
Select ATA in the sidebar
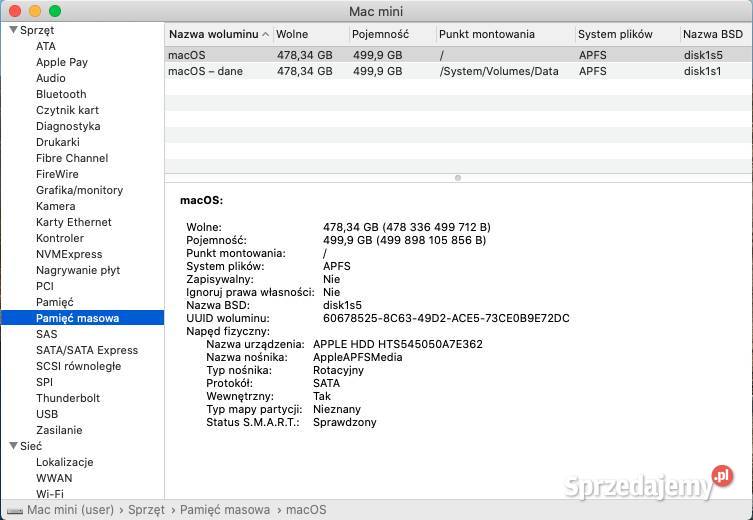[x=46, y=46]
